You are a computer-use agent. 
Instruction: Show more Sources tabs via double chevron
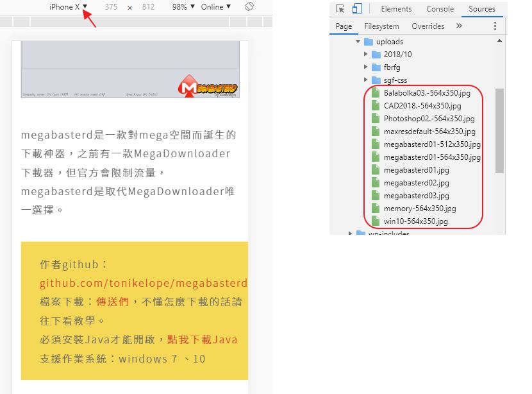(459, 26)
